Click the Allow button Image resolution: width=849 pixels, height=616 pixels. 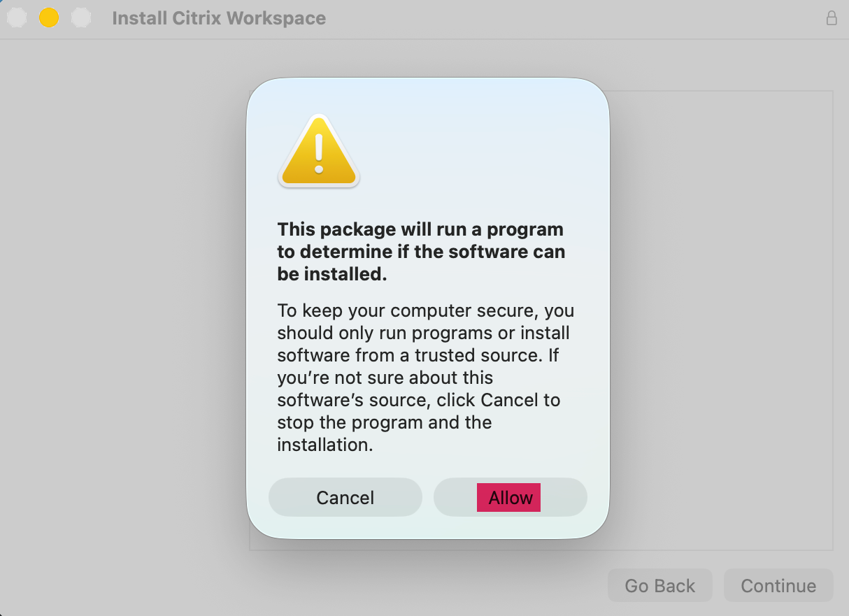(510, 497)
